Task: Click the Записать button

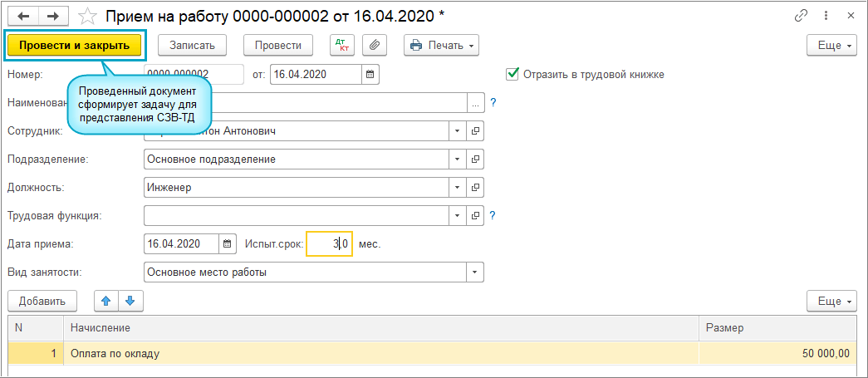Action: click(x=192, y=45)
